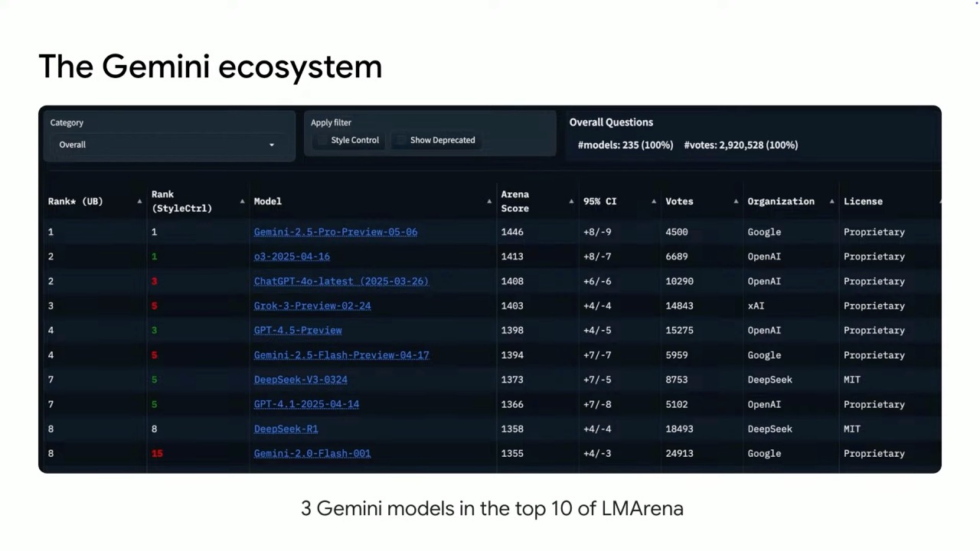The image size is (980, 551).
Task: Open the Gemini-2.5-Flash-Preview-04-17 link
Action: point(341,355)
